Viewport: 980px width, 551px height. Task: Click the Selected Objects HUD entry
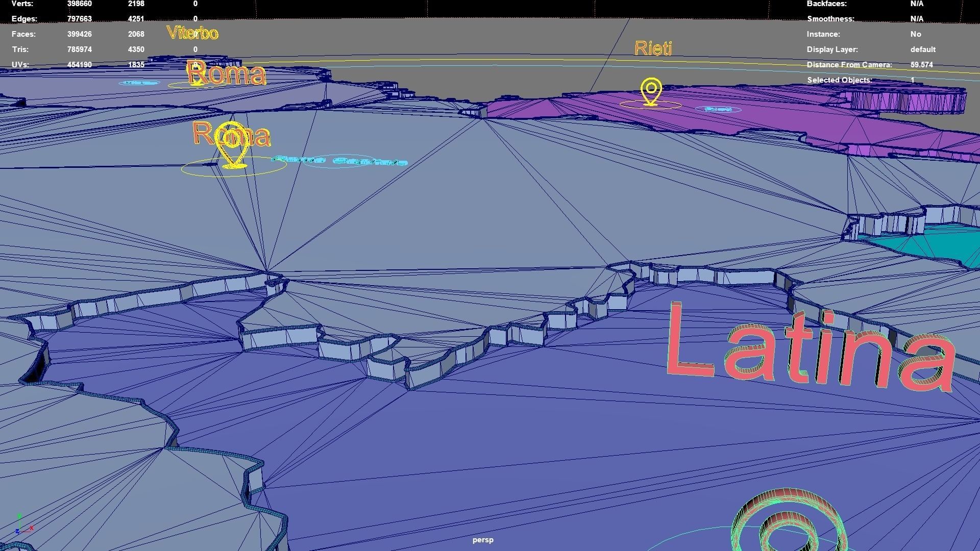839,80
